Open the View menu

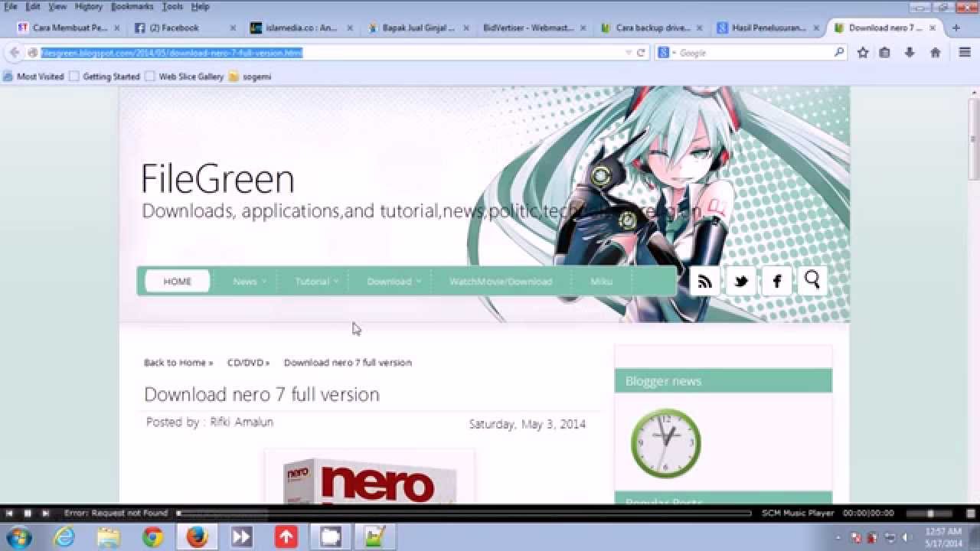57,6
